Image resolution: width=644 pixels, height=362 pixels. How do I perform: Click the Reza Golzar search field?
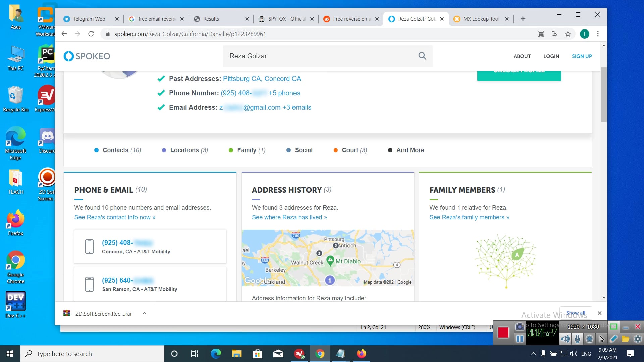319,56
